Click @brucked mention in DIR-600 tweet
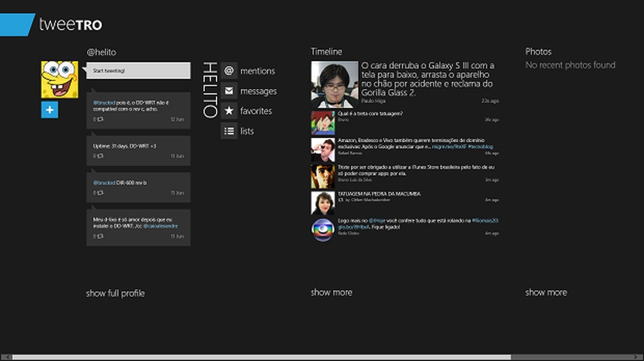The image size is (644, 361). click(104, 182)
